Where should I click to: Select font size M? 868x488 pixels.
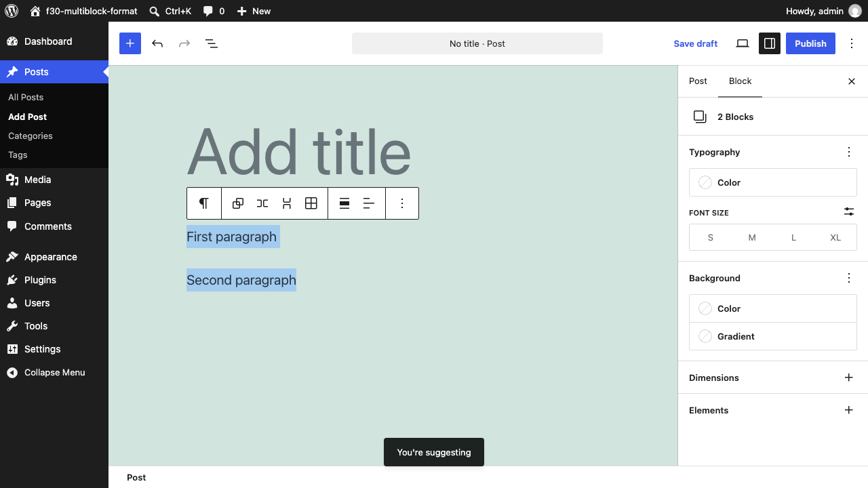[x=752, y=238]
